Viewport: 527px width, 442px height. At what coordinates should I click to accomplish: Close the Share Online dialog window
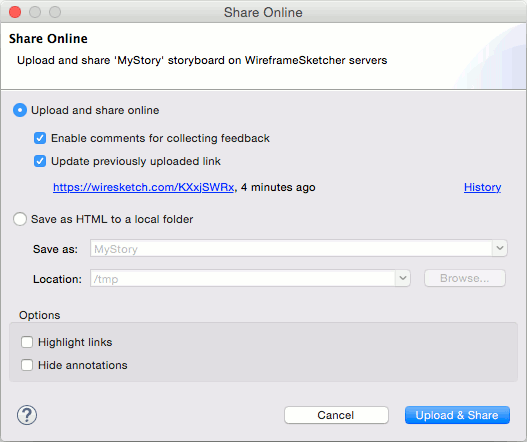pyautogui.click(x=15, y=12)
